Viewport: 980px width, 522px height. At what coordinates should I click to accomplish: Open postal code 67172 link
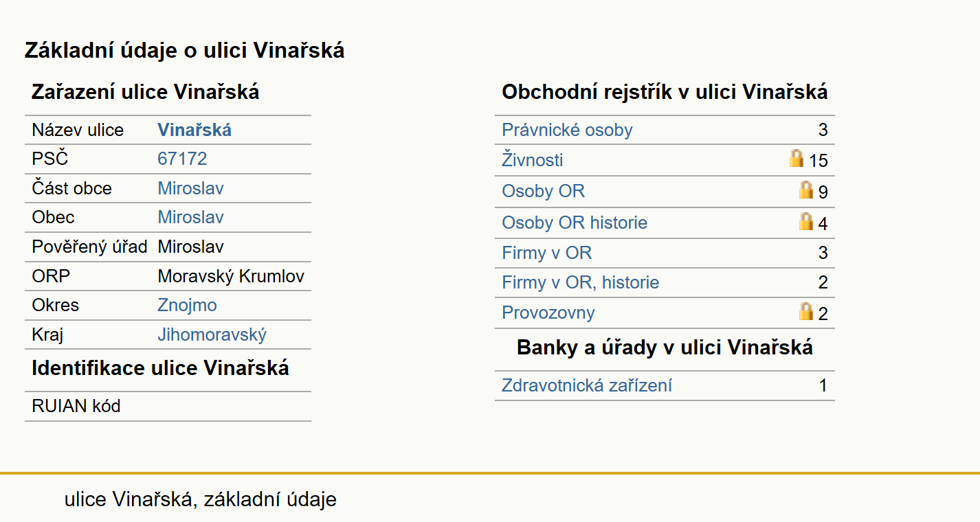pyautogui.click(x=182, y=159)
